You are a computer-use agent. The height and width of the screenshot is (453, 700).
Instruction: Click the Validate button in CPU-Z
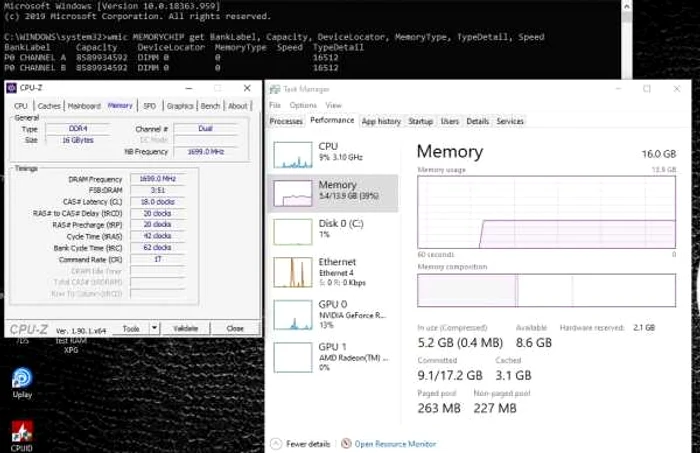(185, 328)
